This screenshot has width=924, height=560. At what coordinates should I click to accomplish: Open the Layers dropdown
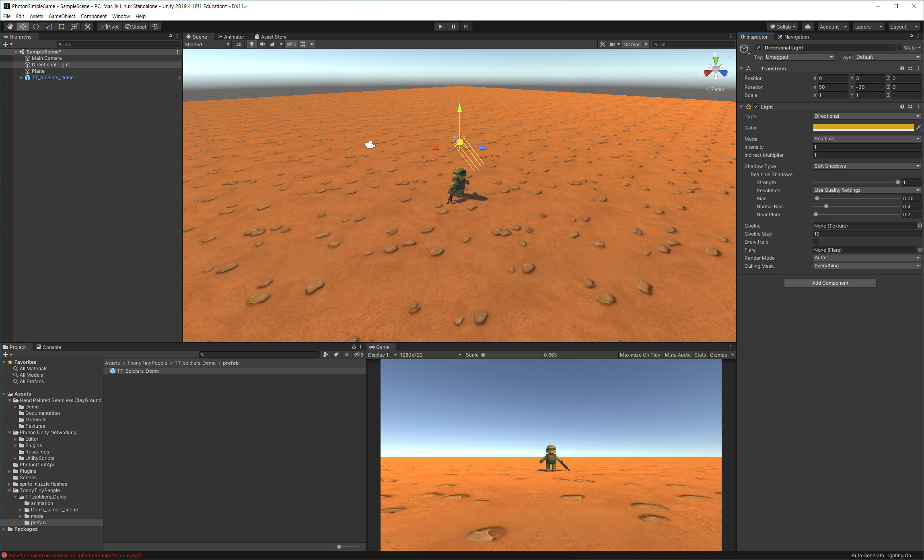(868, 27)
